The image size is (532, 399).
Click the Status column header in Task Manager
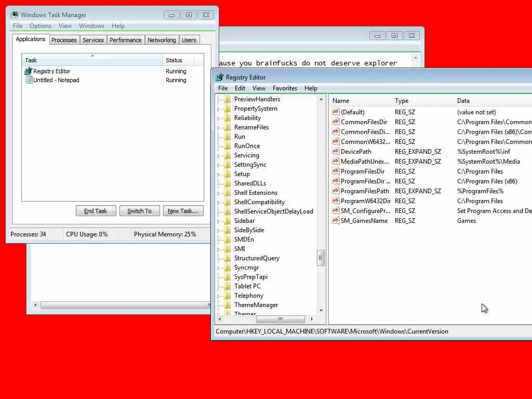[179, 60]
